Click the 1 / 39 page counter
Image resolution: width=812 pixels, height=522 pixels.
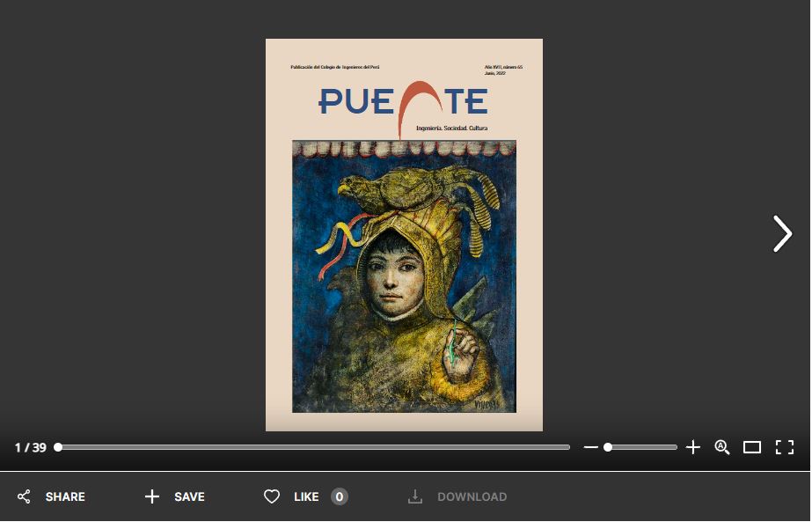[31, 447]
